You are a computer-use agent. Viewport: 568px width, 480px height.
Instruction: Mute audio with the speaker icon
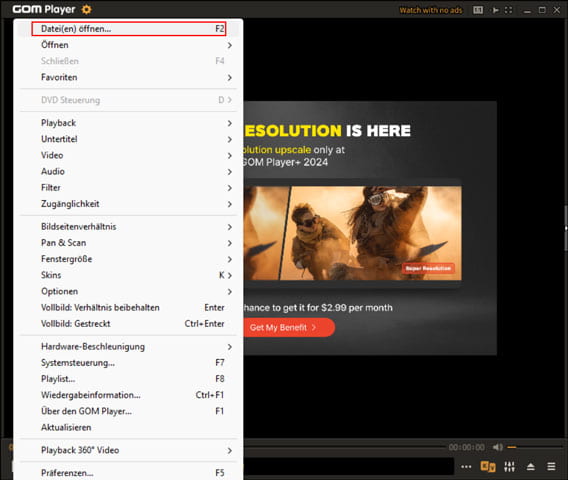[498, 447]
